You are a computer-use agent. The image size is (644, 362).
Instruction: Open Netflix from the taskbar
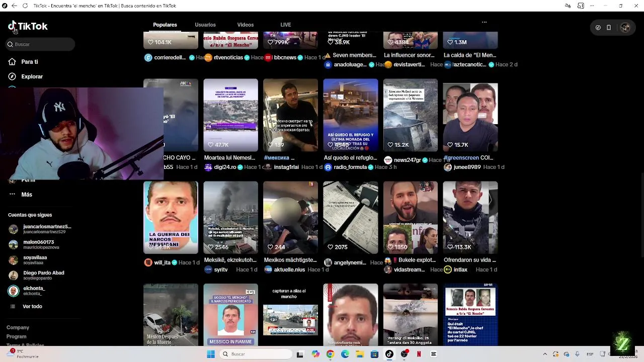click(419, 354)
